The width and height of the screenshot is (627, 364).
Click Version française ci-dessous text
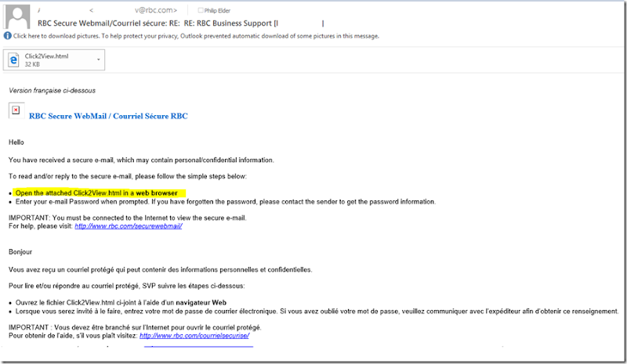[52, 91]
